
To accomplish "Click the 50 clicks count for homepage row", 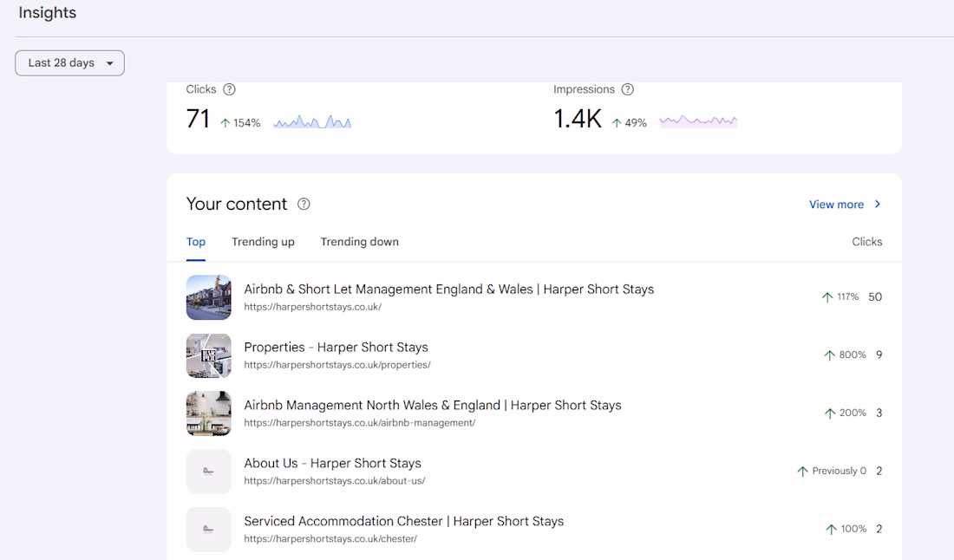I will [875, 296].
